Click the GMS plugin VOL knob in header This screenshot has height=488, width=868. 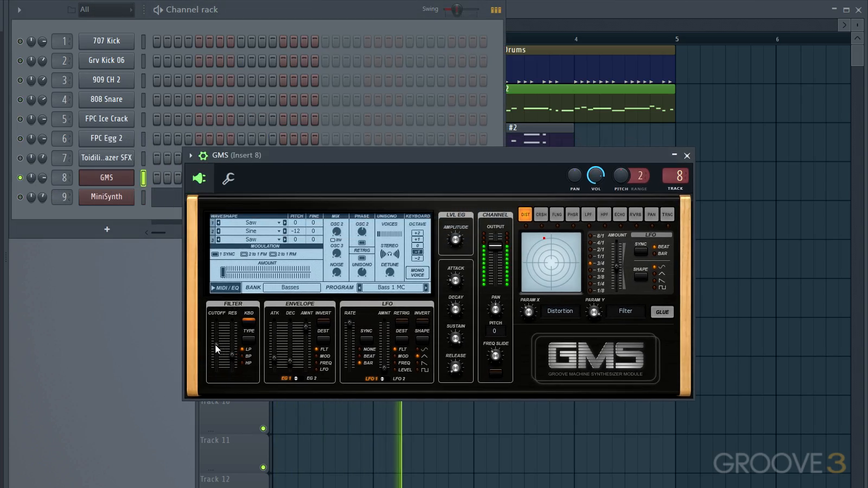[x=596, y=175]
